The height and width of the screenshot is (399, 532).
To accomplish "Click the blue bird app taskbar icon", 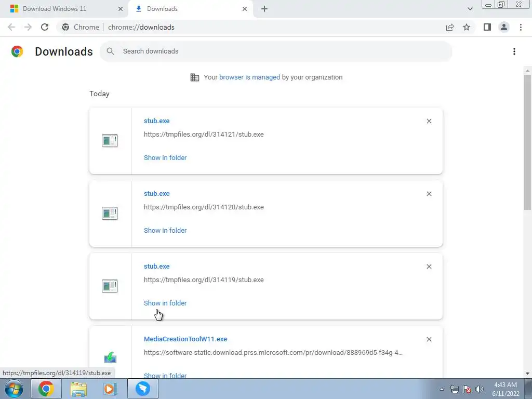I will coord(143,389).
